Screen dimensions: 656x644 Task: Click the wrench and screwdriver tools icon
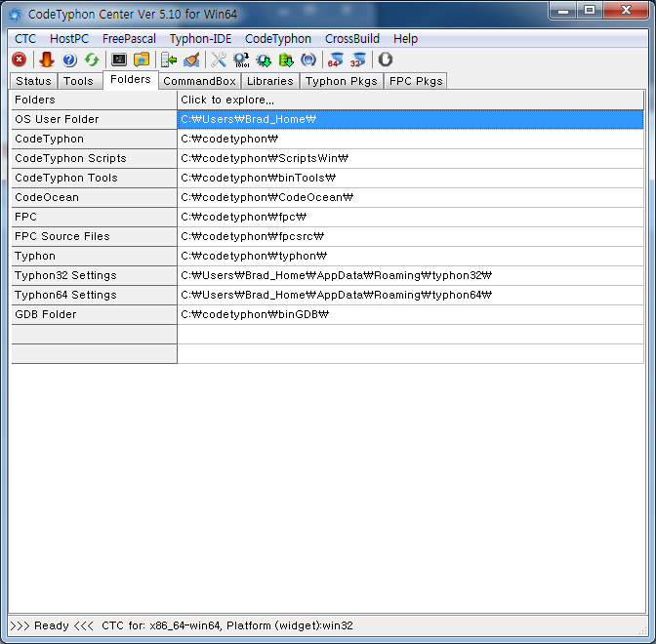[219, 60]
